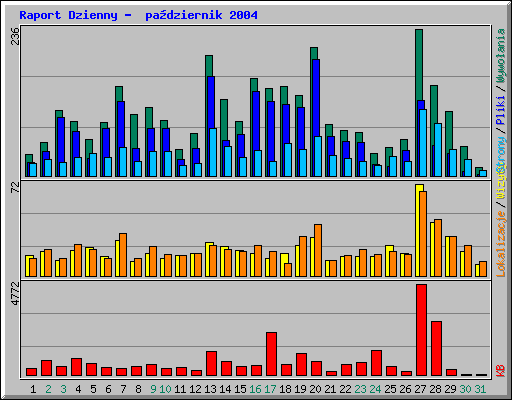
Task: Click the cyan 'Strony' legend label
Action: 501,154
